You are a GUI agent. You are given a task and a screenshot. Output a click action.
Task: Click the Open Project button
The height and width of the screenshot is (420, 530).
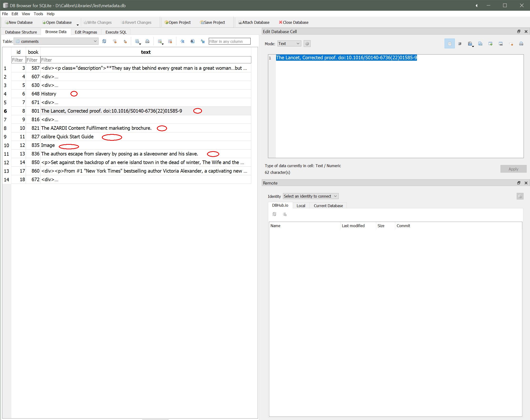(177, 22)
